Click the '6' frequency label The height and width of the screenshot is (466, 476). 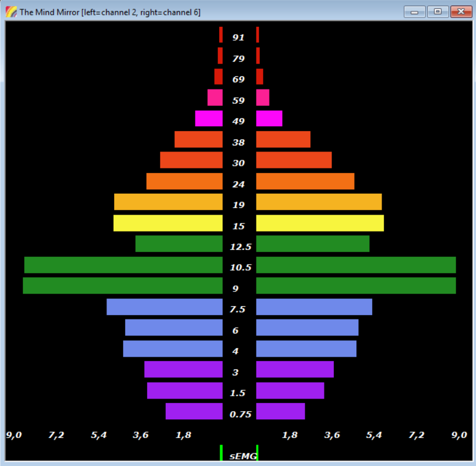tap(236, 330)
